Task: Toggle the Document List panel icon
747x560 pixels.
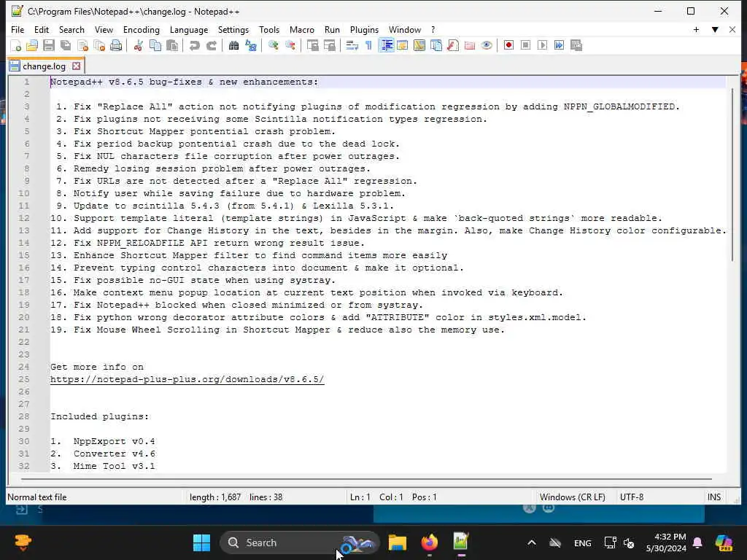Action: [436, 46]
